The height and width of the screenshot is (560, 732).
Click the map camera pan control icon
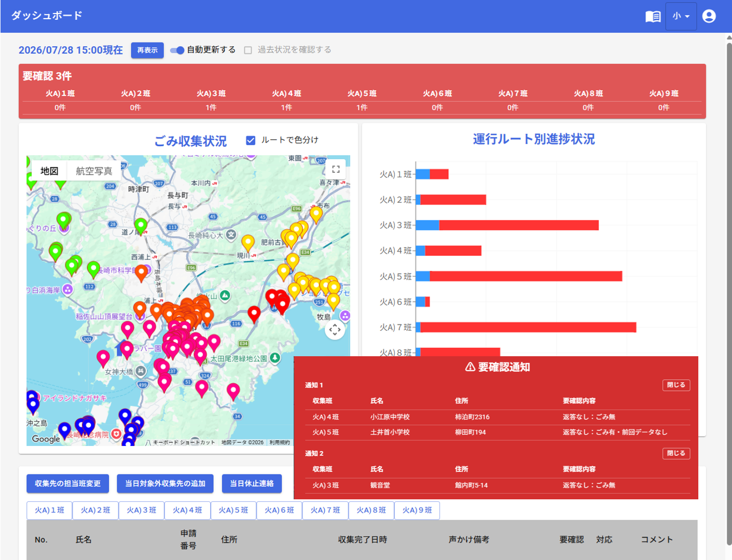coord(335,330)
